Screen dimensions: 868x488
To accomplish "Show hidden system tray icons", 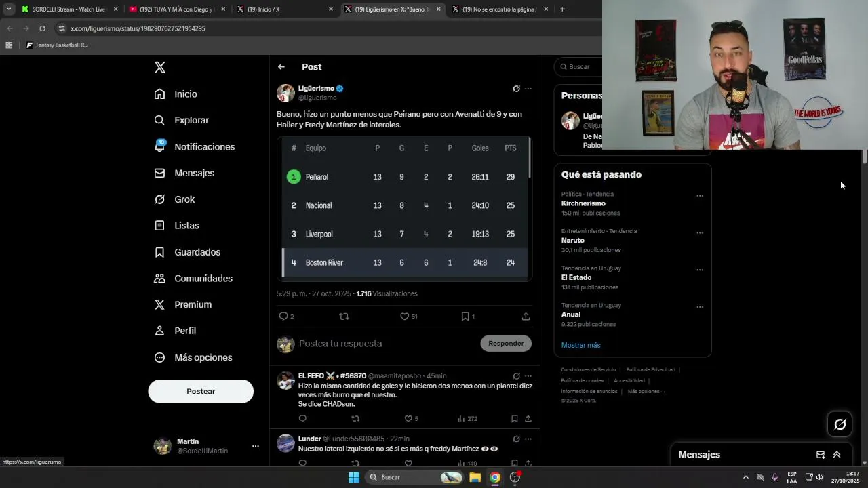I will click(x=746, y=477).
